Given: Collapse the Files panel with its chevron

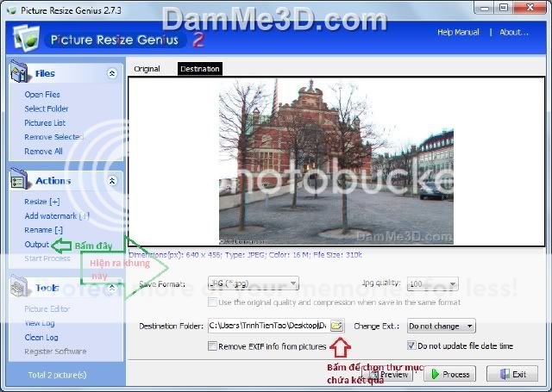Looking at the screenshot, I should (112, 74).
